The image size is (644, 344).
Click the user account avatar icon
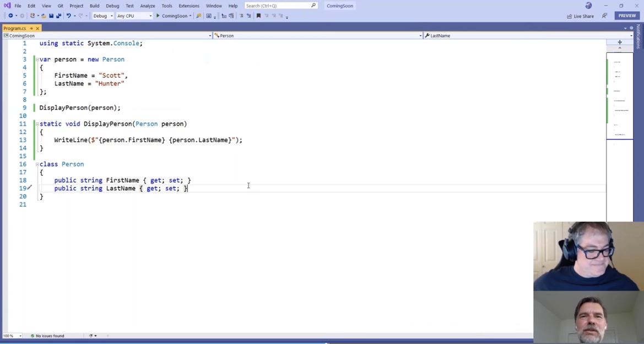pyautogui.click(x=588, y=6)
